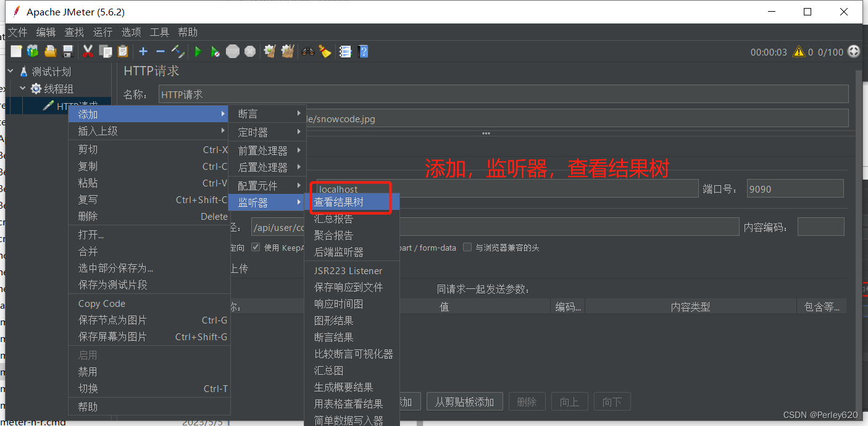Screen dimensions: 868x426
Task: Collapse the 线程组 tree node
Action: [x=22, y=89]
